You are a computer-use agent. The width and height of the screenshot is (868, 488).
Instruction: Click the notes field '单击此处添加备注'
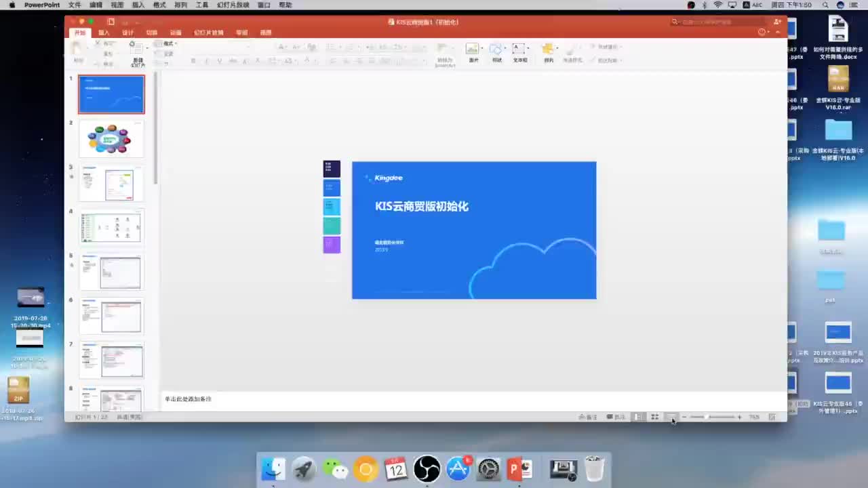click(189, 399)
